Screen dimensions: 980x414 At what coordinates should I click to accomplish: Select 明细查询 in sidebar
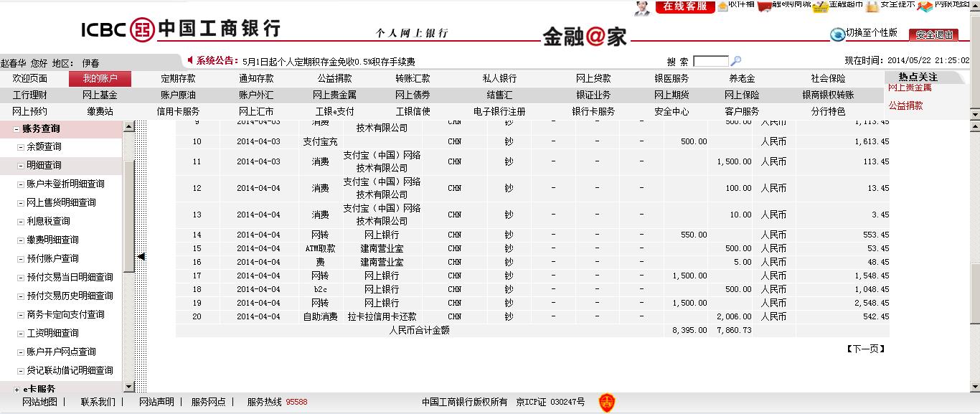[x=44, y=165]
